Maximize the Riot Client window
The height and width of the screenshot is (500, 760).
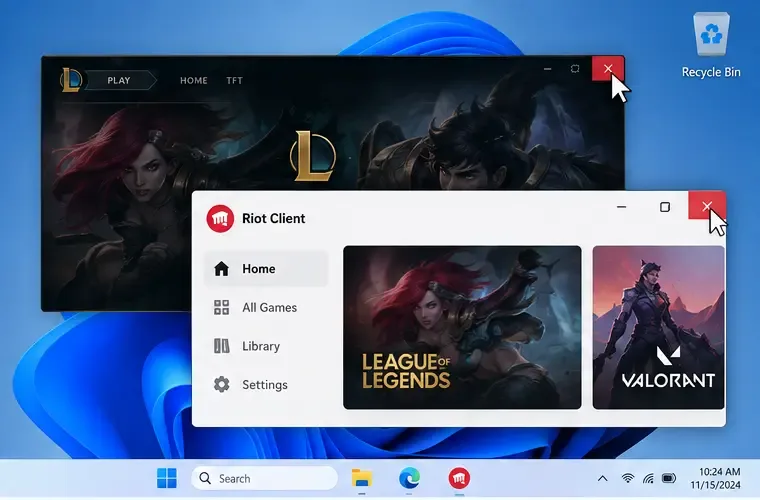point(665,207)
